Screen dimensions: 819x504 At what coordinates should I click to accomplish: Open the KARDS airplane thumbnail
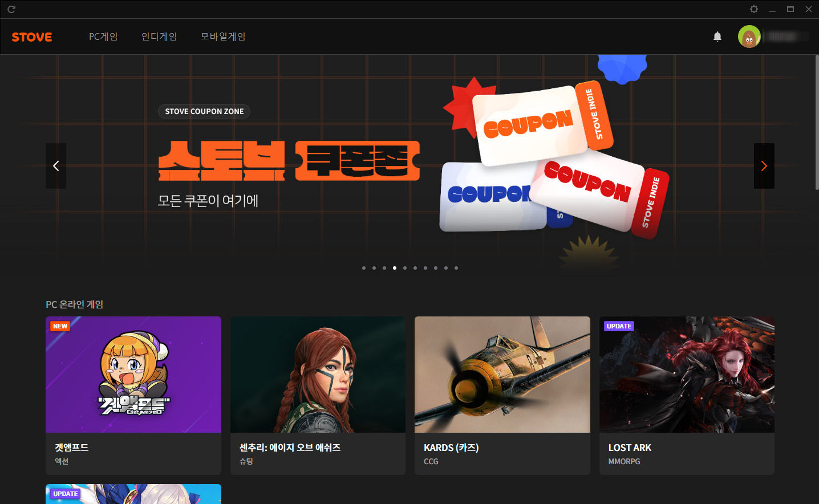pyautogui.click(x=502, y=375)
